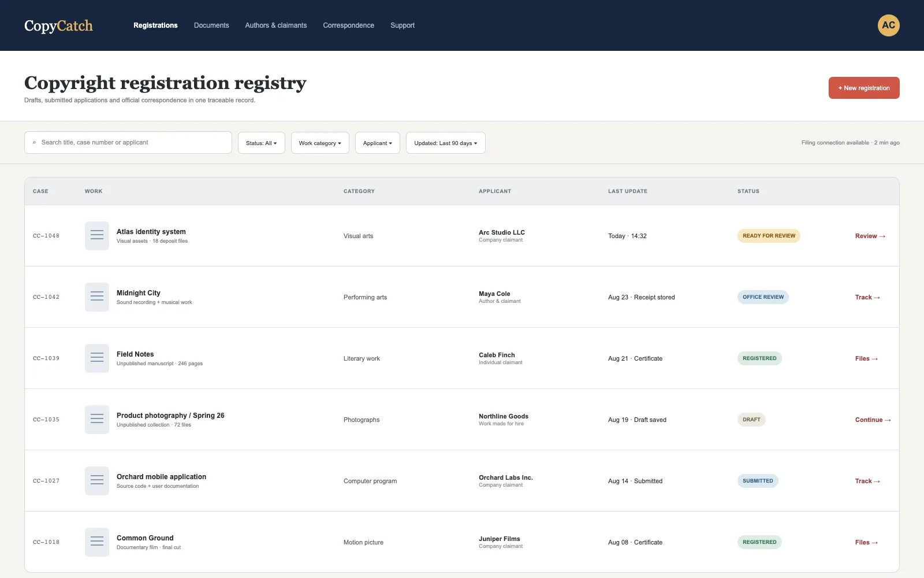Open the Applicant filter dropdown
924x578 pixels.
[x=378, y=143]
